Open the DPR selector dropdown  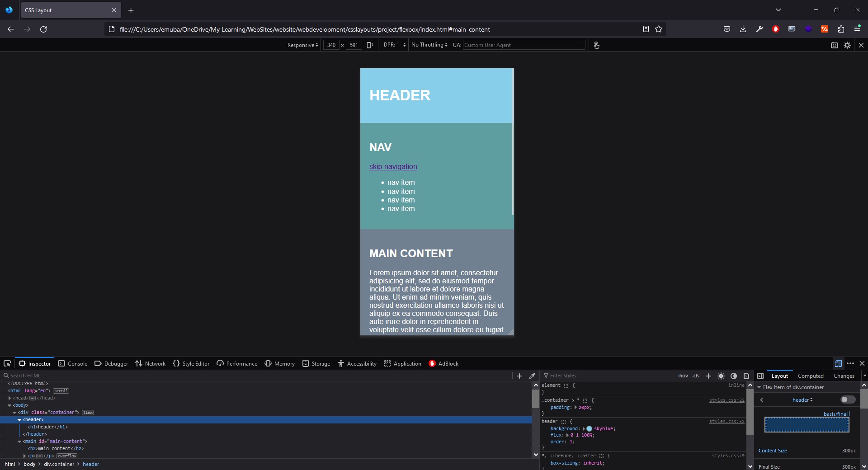[395, 45]
